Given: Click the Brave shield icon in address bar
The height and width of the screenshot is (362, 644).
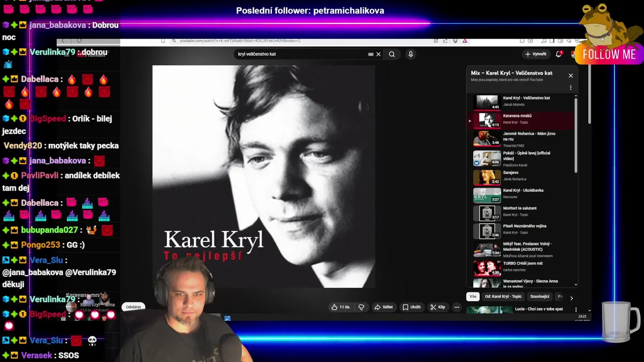Looking at the screenshot, I should [x=455, y=41].
